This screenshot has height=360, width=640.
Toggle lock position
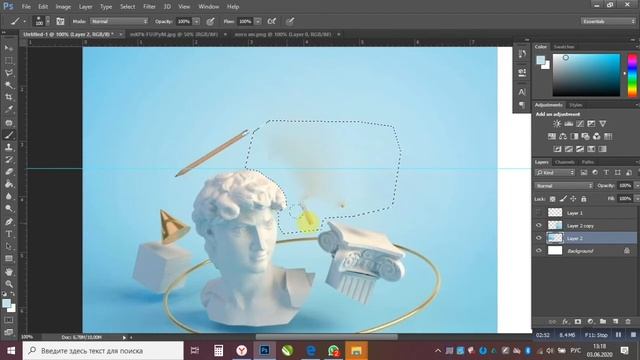573,199
